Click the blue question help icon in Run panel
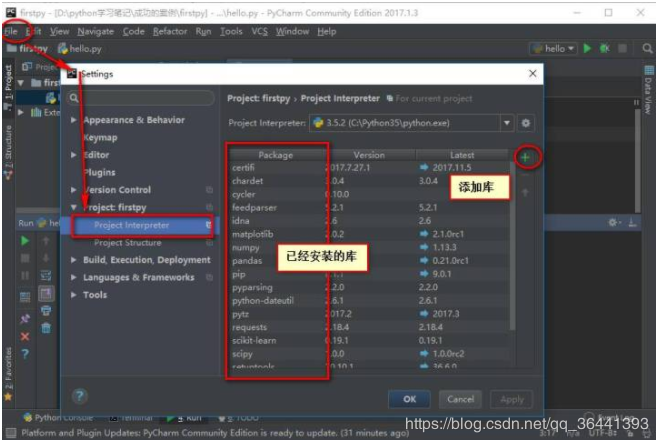Image resolution: width=659 pixels, height=443 pixels. pos(25,354)
